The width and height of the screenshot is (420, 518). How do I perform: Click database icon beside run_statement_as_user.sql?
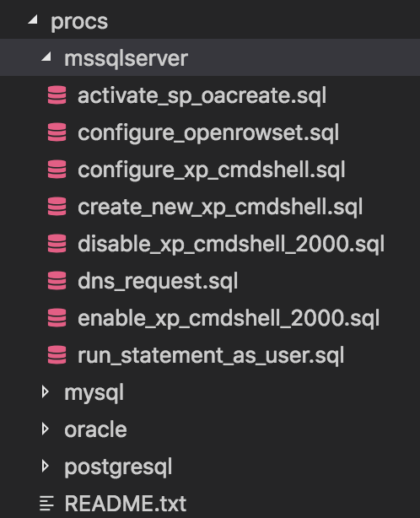(x=57, y=355)
